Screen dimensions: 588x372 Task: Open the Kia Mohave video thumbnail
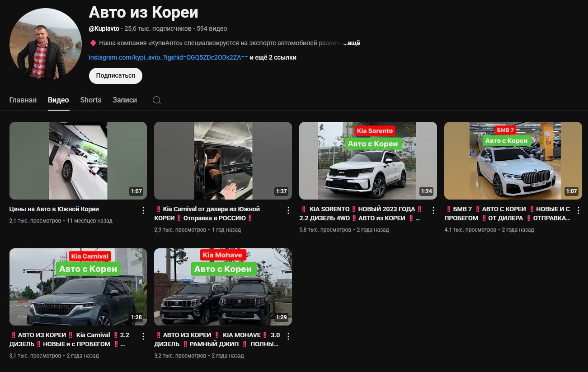(x=223, y=287)
